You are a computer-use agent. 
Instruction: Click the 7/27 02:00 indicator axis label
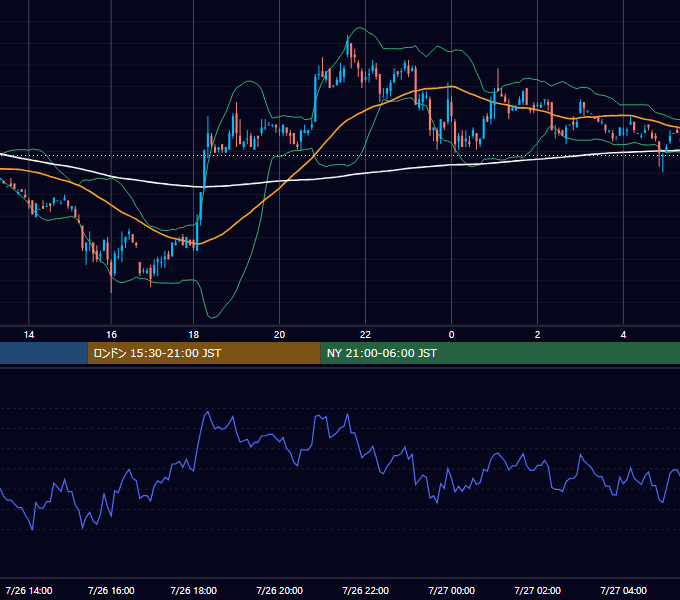click(x=537, y=590)
